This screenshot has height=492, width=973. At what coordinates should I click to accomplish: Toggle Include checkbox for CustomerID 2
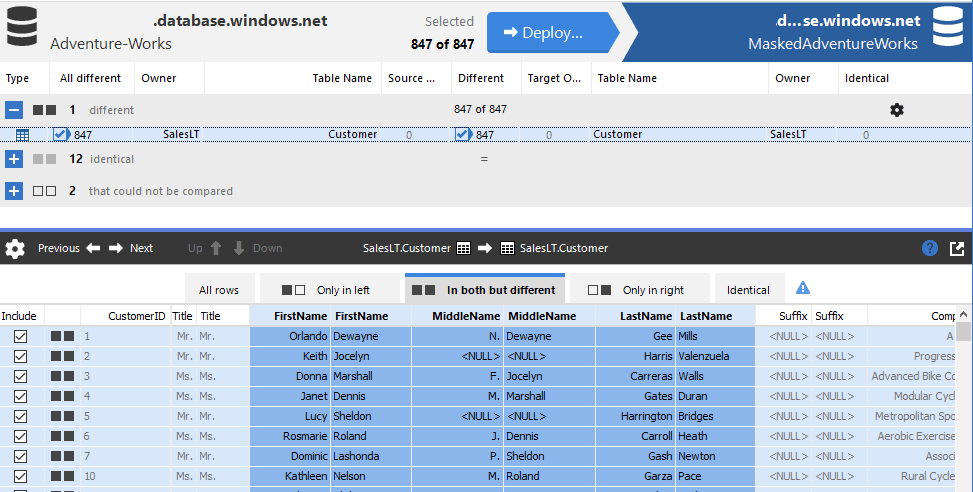pyautogui.click(x=20, y=356)
